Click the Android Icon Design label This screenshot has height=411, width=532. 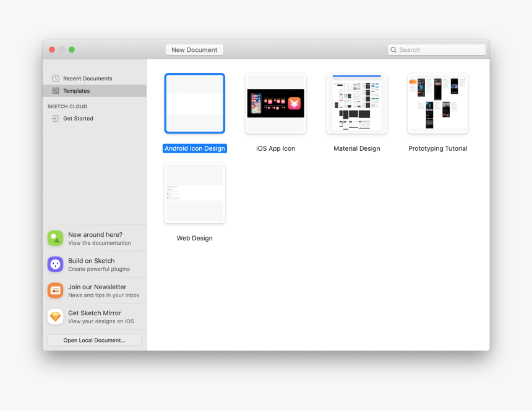(x=195, y=148)
